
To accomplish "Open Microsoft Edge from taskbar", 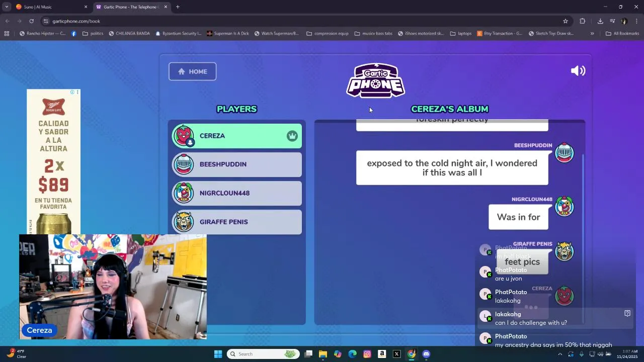I will 352,354.
